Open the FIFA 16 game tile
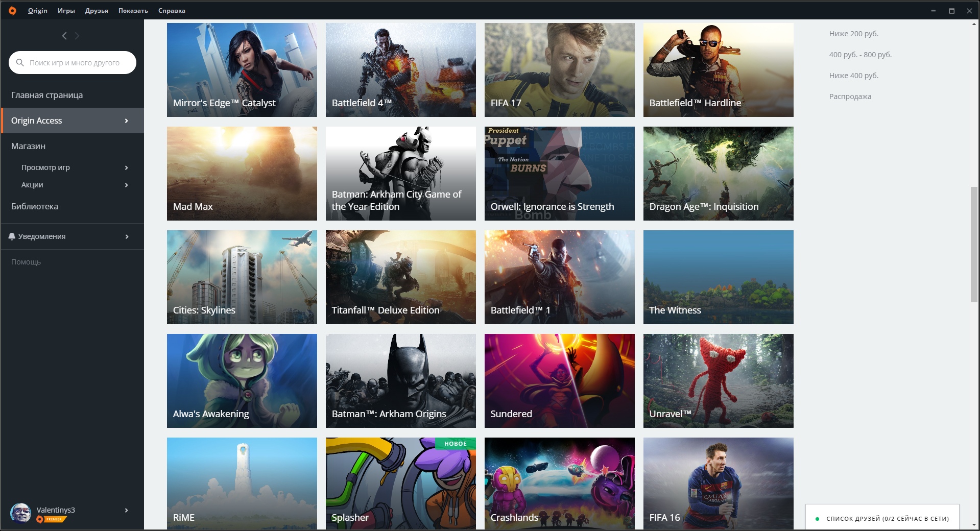Image resolution: width=980 pixels, height=531 pixels. tap(719, 484)
